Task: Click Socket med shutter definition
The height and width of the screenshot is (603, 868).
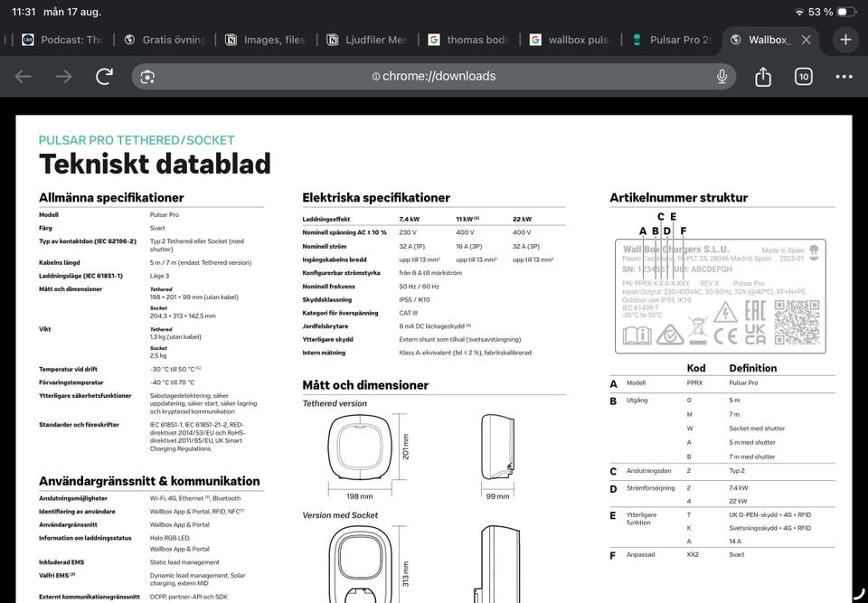Action: click(757, 429)
